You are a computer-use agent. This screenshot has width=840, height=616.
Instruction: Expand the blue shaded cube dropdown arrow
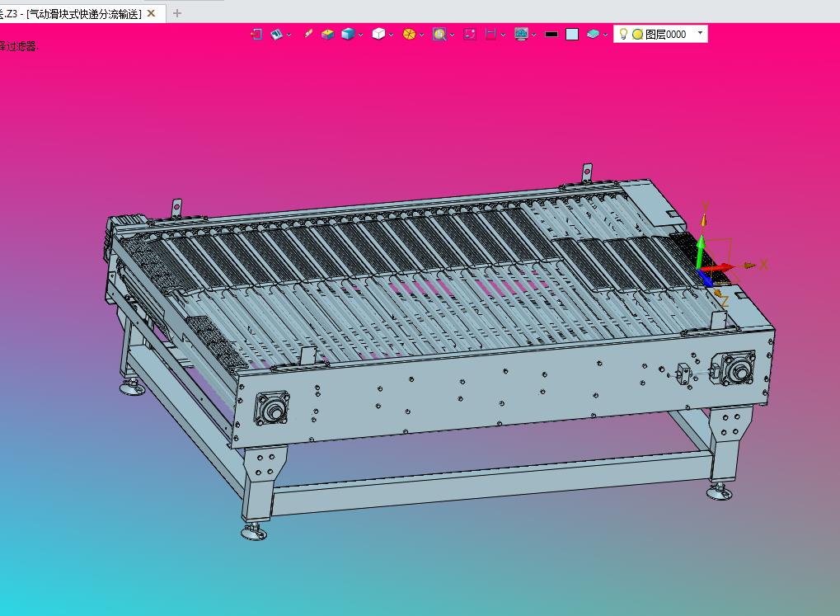360,35
